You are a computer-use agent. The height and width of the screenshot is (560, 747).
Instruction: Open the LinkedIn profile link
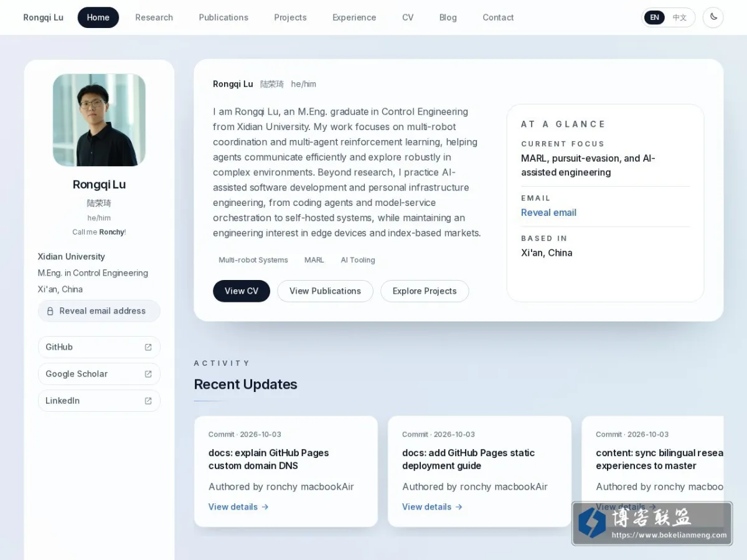(99, 401)
